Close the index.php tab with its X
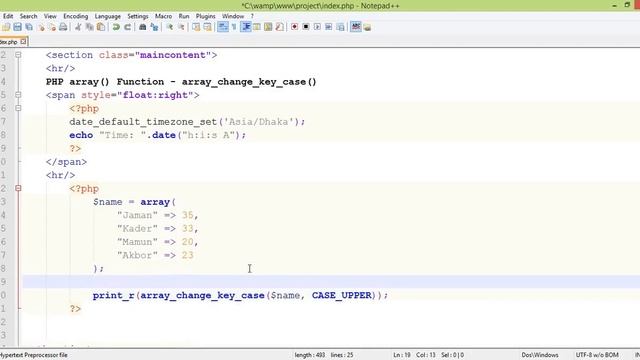Viewport: 640px width, 360px height. pos(23,41)
